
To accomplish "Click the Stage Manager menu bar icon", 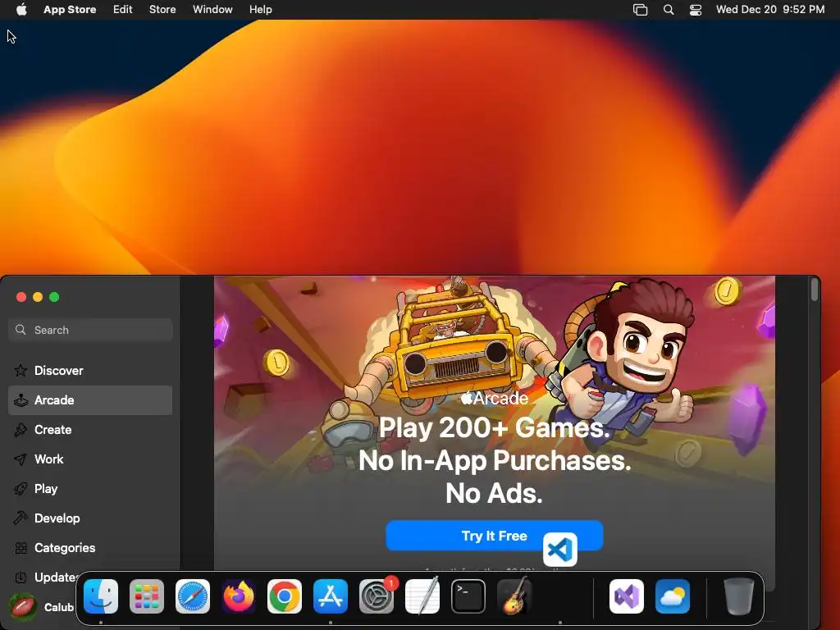I will point(640,10).
